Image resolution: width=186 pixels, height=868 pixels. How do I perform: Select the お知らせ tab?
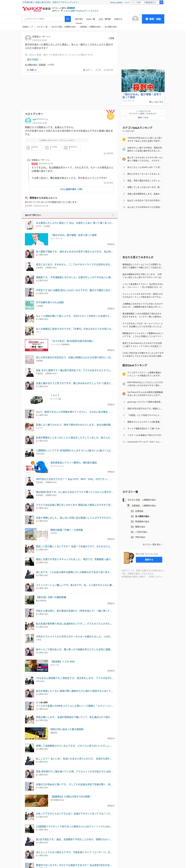pos(118,19)
